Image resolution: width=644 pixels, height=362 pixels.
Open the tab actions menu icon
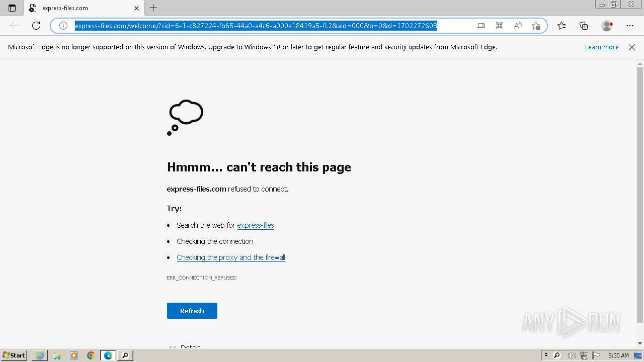[x=12, y=8]
